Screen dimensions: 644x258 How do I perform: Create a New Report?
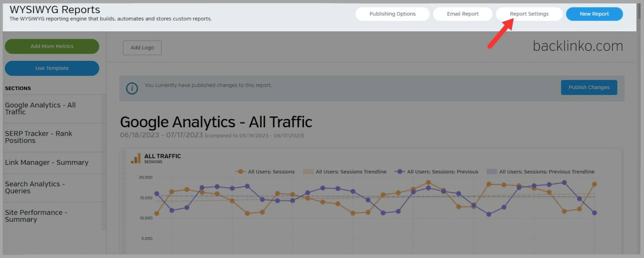click(594, 14)
